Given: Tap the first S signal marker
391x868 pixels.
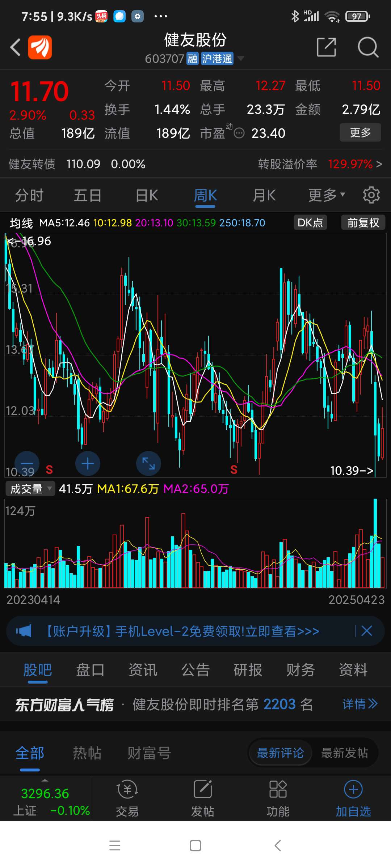Looking at the screenshot, I should pos(49,469).
